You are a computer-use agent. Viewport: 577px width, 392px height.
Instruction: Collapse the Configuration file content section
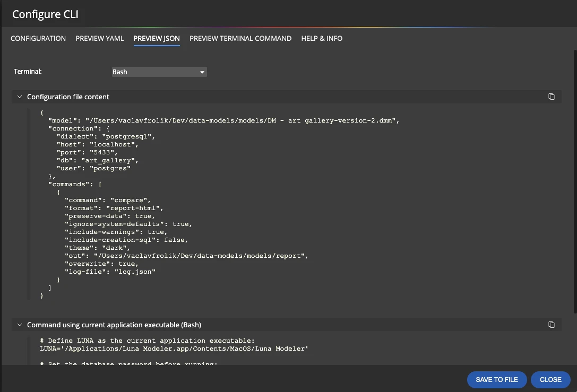[20, 97]
